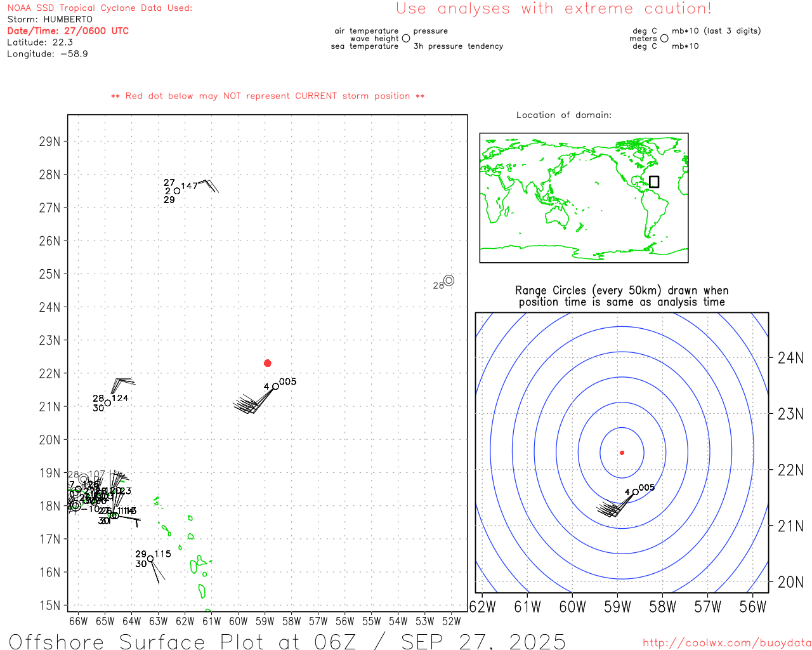
Task: Click the coolwx.com/buoydata link
Action: pyautogui.click(x=727, y=643)
